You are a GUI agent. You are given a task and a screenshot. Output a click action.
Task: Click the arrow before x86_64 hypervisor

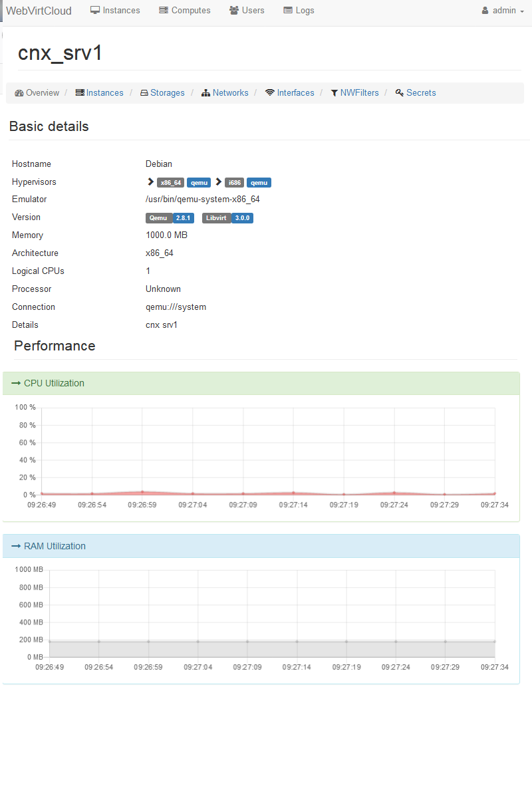pyautogui.click(x=151, y=182)
